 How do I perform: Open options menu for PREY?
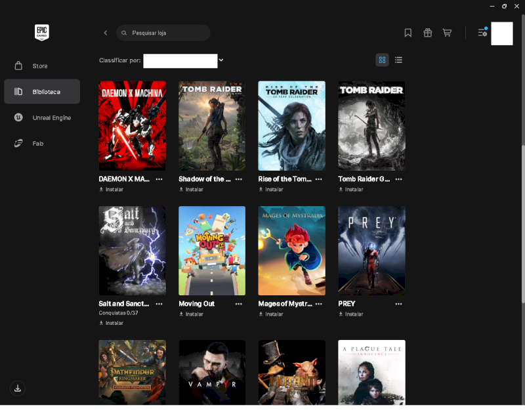[398, 304]
